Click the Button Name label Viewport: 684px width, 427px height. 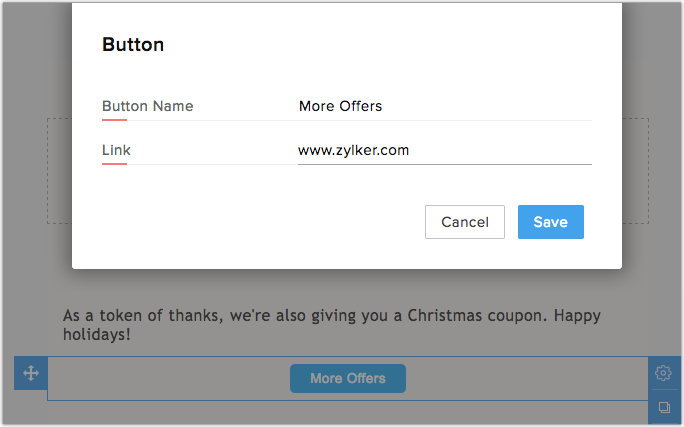[147, 106]
